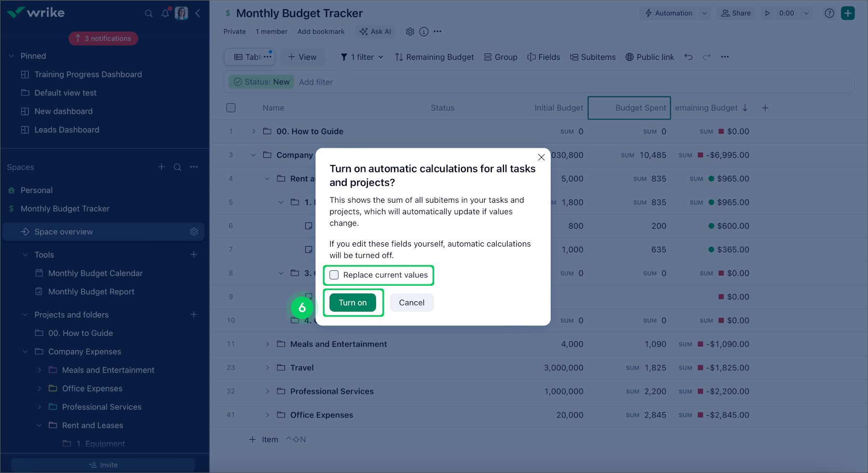Open project settings via the gear icon
The height and width of the screenshot is (473, 868).
pos(410,31)
